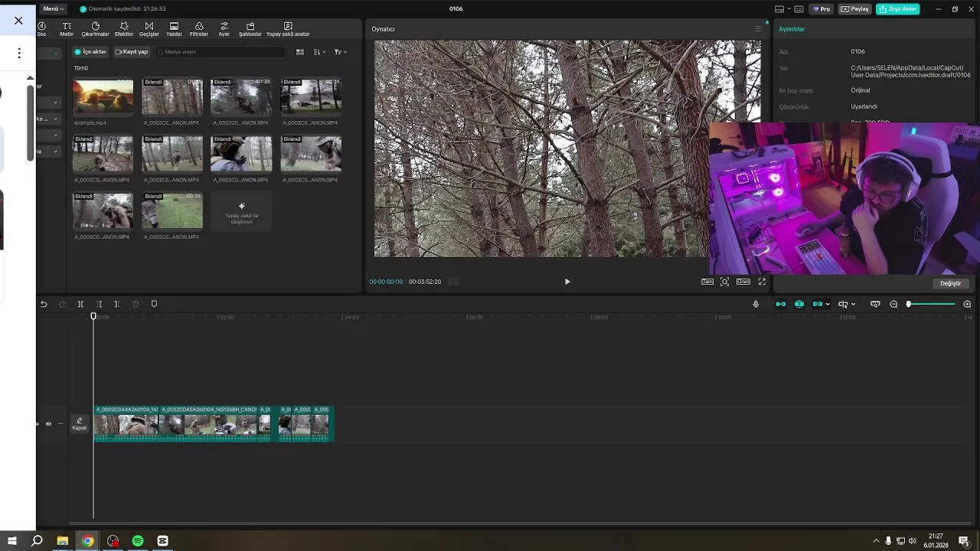Click the Medya arayın search field
The image size is (980, 551).
[x=220, y=52]
